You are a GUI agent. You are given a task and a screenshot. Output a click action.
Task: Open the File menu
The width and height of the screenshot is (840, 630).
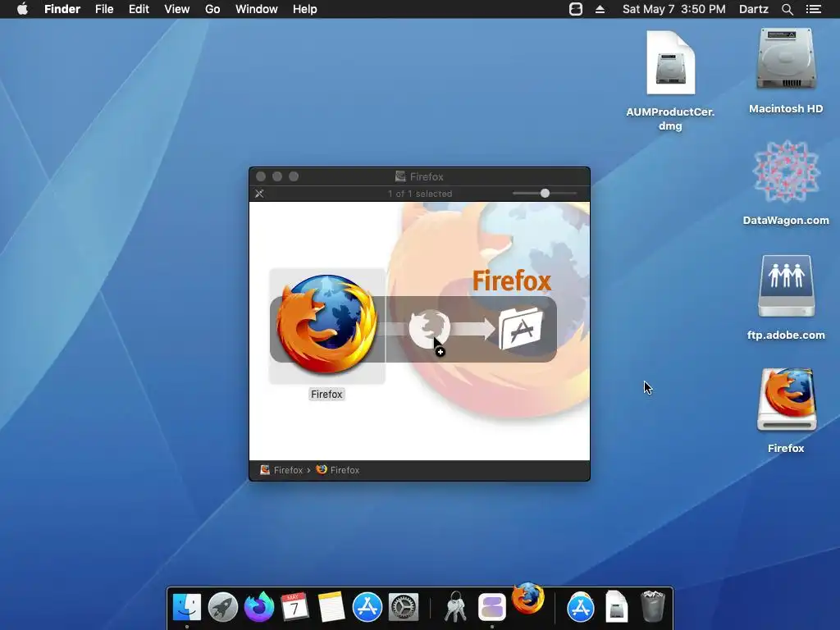[104, 9]
